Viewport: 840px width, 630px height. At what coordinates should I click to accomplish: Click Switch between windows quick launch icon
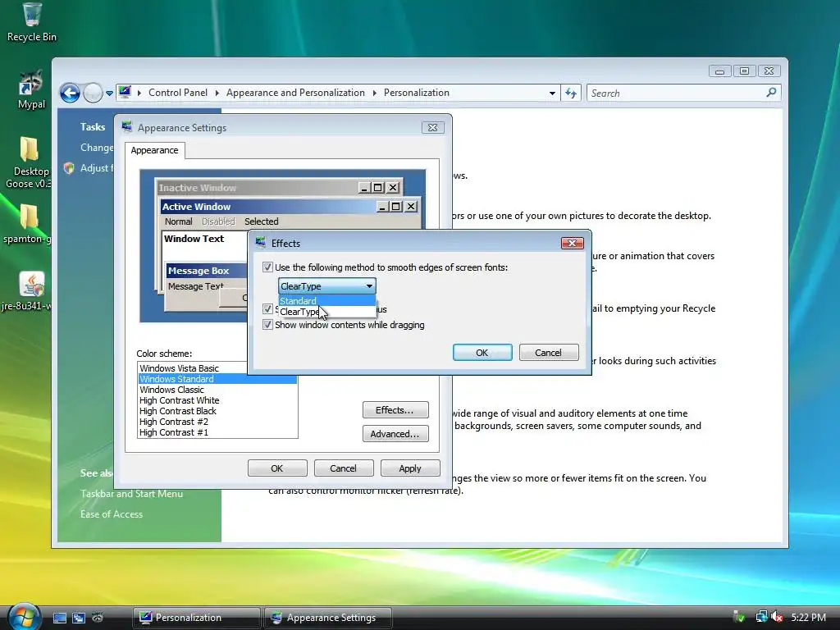(x=79, y=618)
